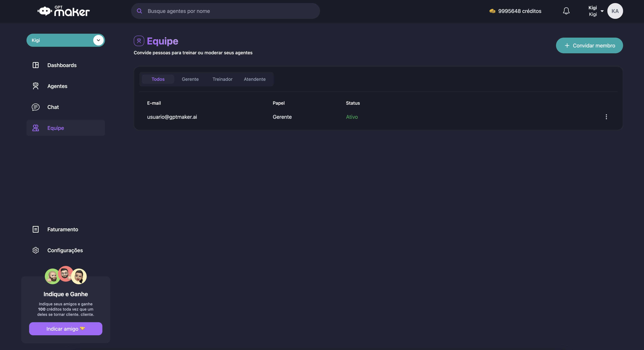
Task: Select the Atendente filter tab
Action: (x=254, y=79)
